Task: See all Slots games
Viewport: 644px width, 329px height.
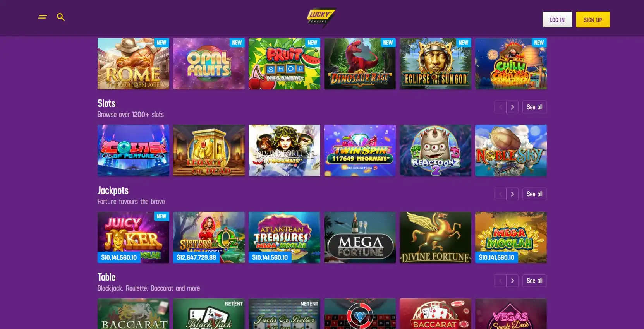Action: [534, 107]
